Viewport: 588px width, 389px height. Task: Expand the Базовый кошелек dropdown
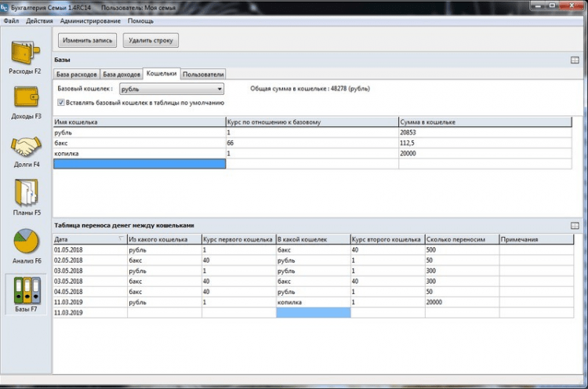[x=220, y=89]
